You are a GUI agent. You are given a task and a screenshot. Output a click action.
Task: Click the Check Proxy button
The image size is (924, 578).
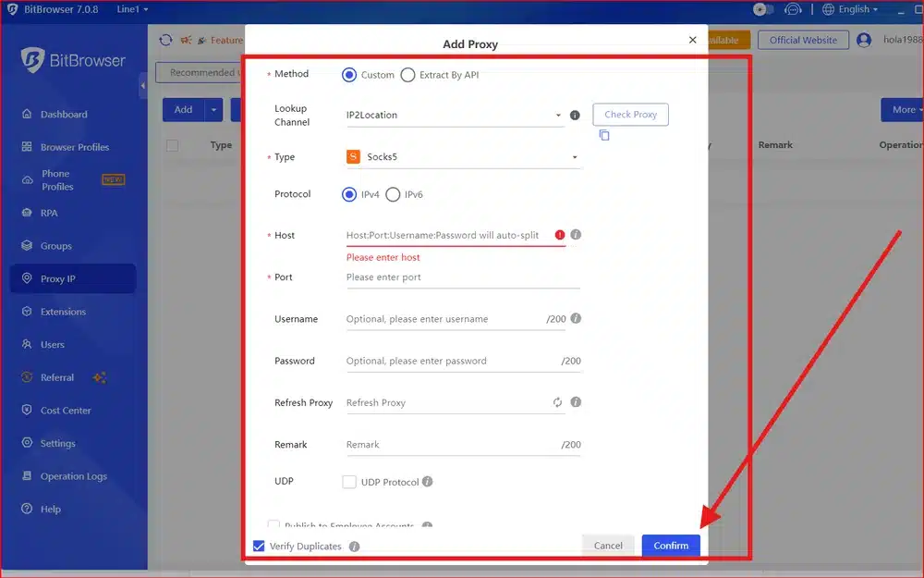click(x=630, y=115)
